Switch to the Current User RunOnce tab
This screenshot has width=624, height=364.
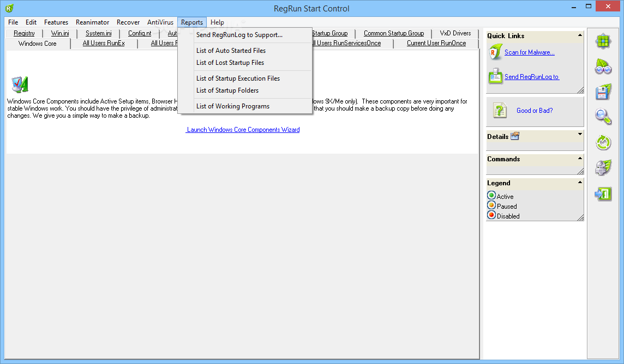point(436,43)
